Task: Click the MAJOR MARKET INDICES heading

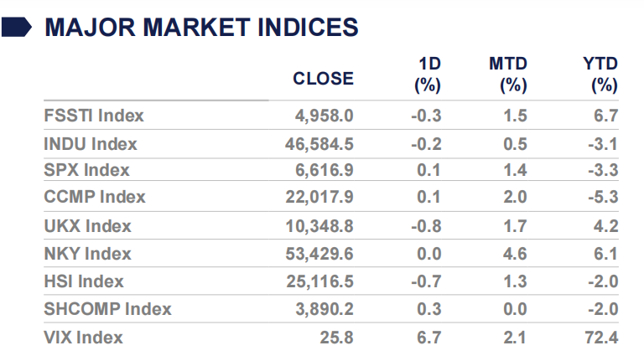Action: 201,28
